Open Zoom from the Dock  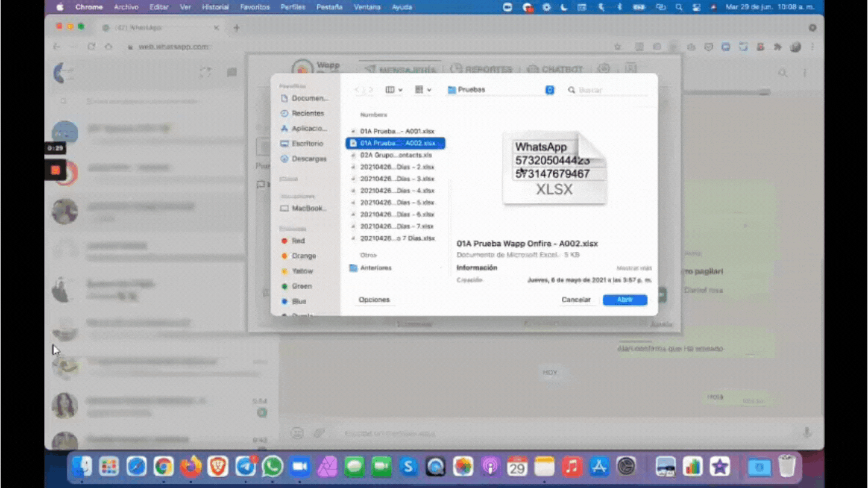coord(300,466)
